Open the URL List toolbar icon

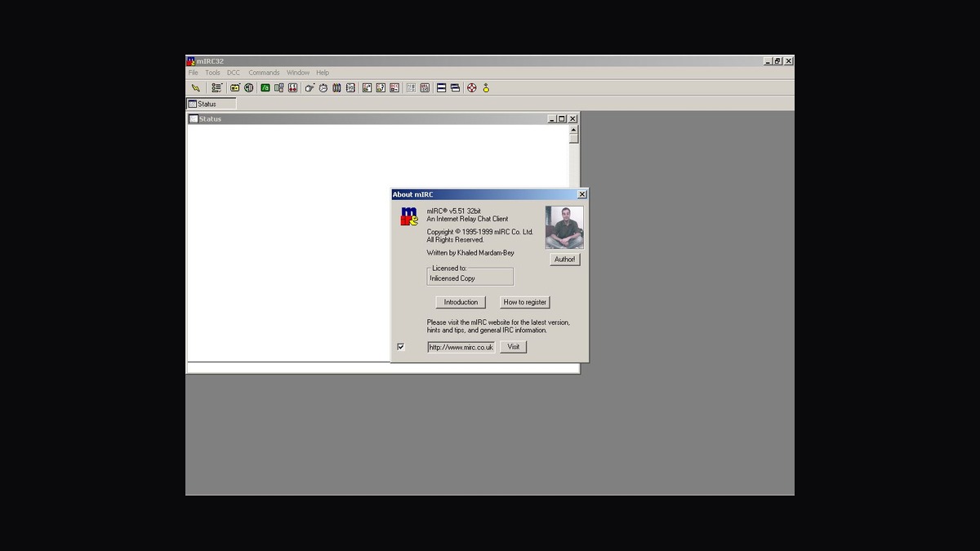tap(425, 88)
